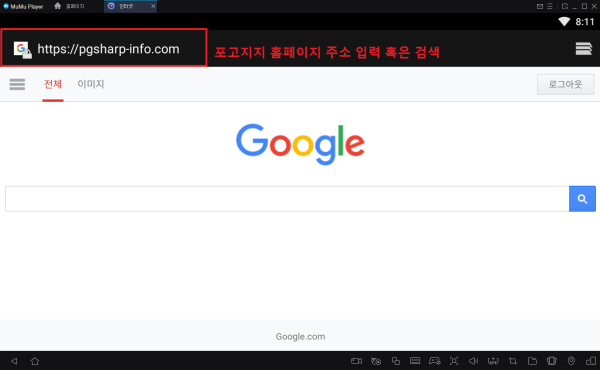This screenshot has width=600, height=370.
Task: Start screen recording with camera icon
Action: point(356,361)
